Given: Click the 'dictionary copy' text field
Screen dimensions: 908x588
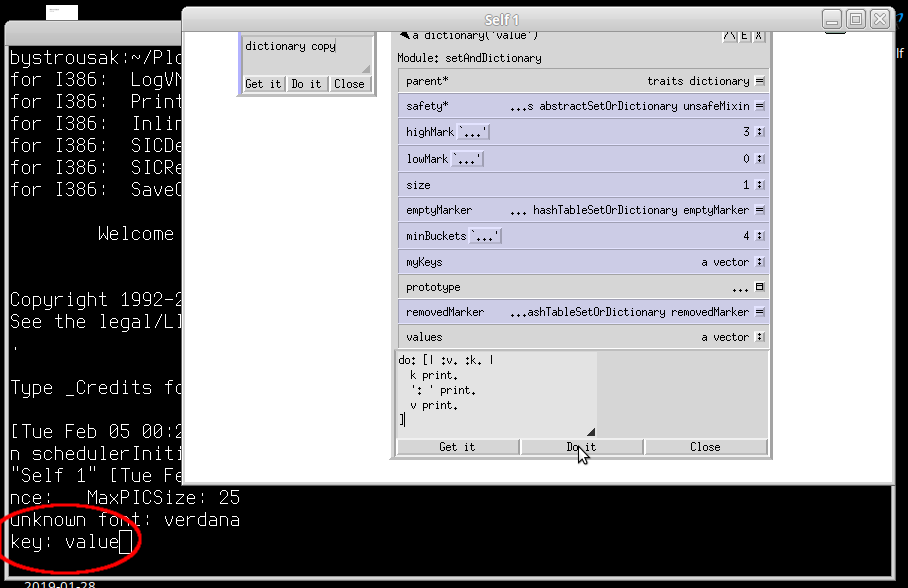Looking at the screenshot, I should 307,54.
